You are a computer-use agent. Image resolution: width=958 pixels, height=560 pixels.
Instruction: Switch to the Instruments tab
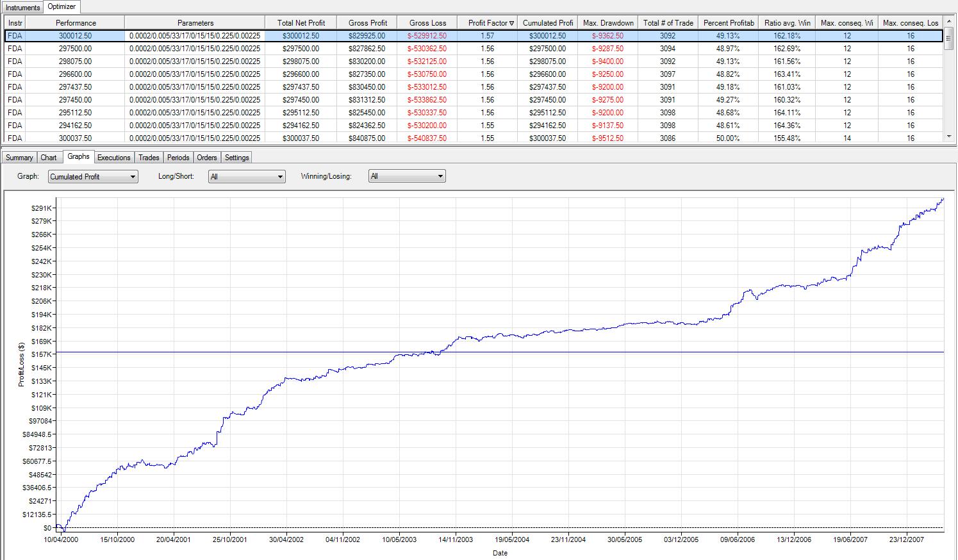(22, 8)
